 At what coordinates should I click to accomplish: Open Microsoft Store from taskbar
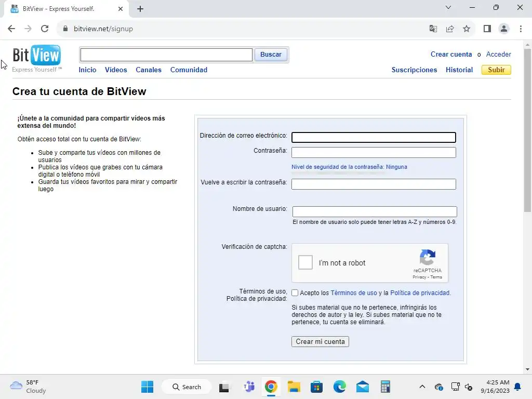pyautogui.click(x=316, y=387)
